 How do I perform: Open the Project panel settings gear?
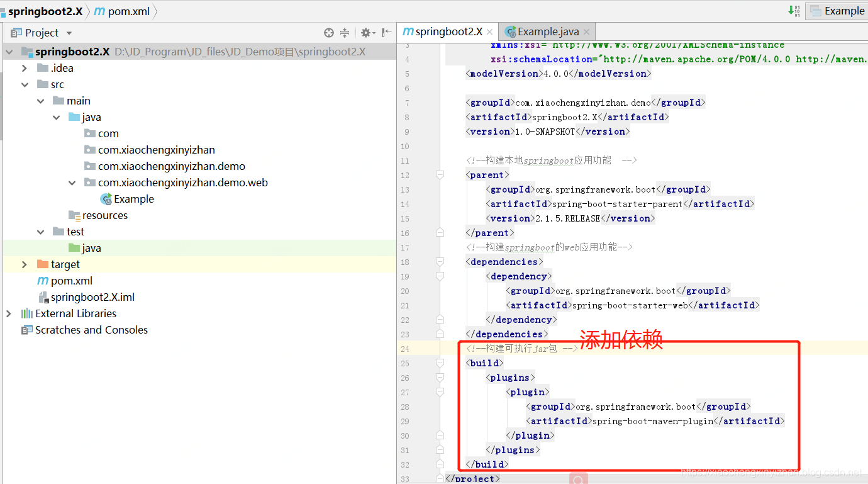367,33
